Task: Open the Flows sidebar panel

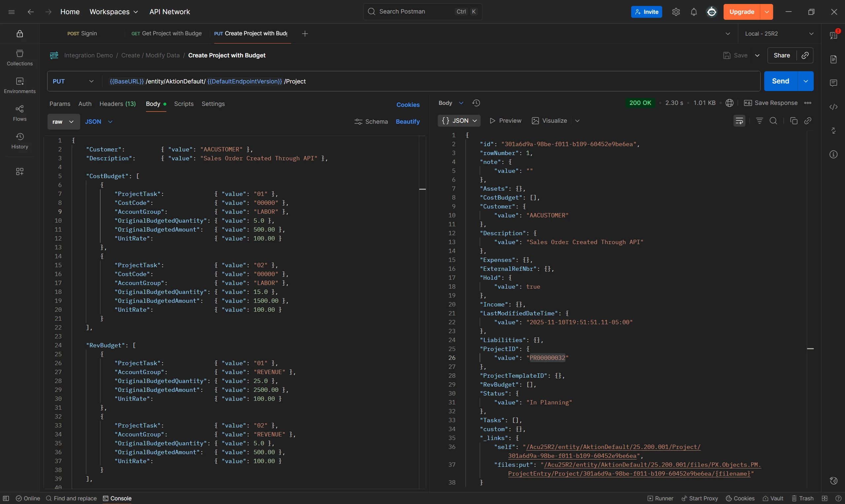Action: [x=20, y=113]
